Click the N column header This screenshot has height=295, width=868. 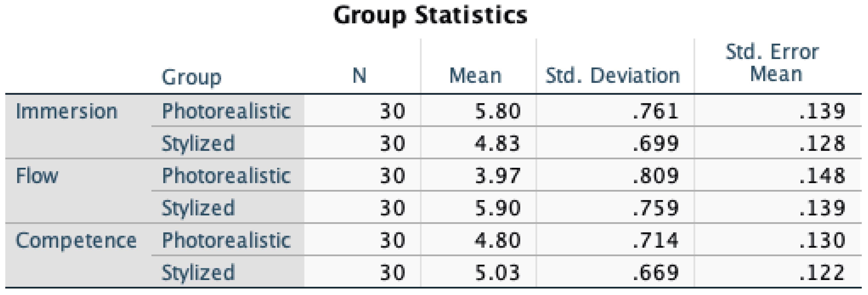coord(359,75)
